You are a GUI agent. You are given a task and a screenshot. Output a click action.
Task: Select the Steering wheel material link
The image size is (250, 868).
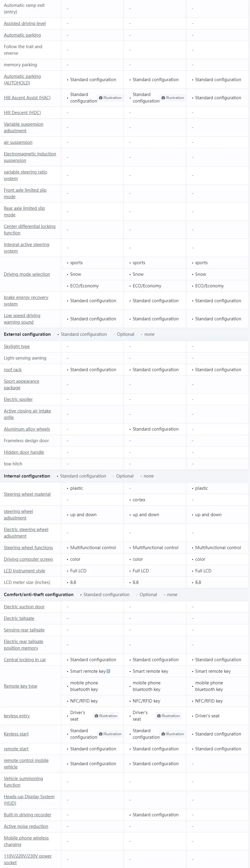tap(27, 494)
